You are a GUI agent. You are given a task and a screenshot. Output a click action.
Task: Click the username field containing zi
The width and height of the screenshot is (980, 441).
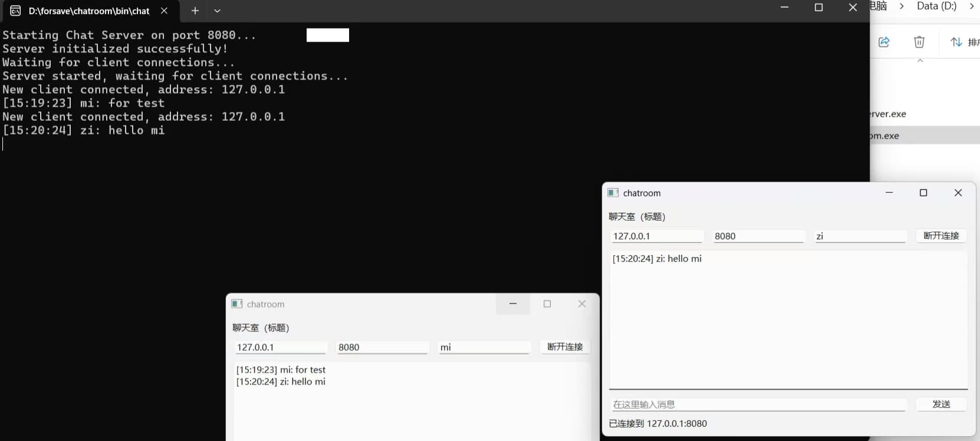[860, 236]
